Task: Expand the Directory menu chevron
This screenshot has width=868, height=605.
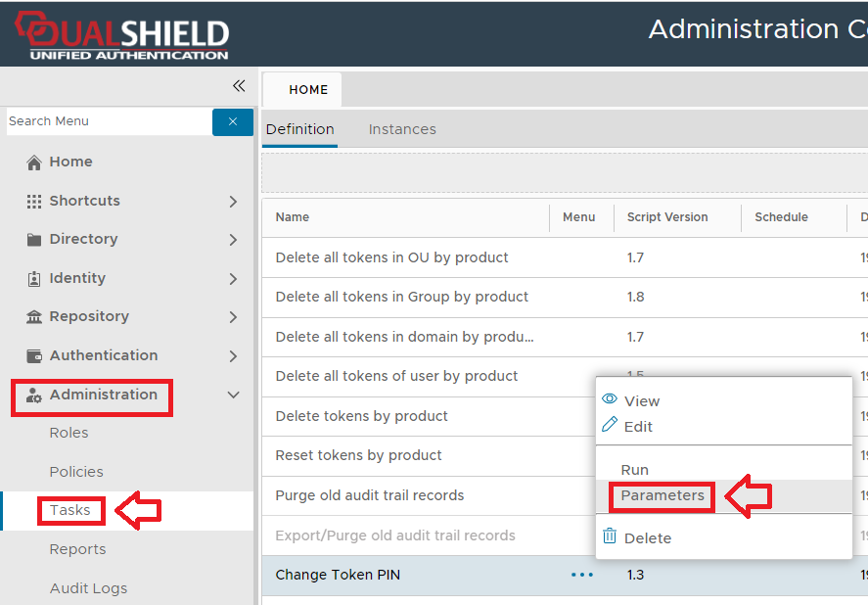Action: (233, 240)
